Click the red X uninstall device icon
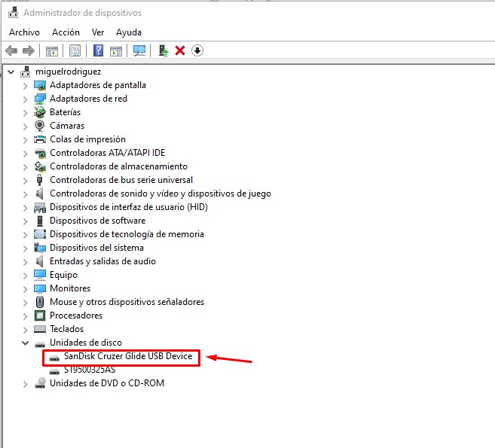495x448 pixels. [x=180, y=50]
